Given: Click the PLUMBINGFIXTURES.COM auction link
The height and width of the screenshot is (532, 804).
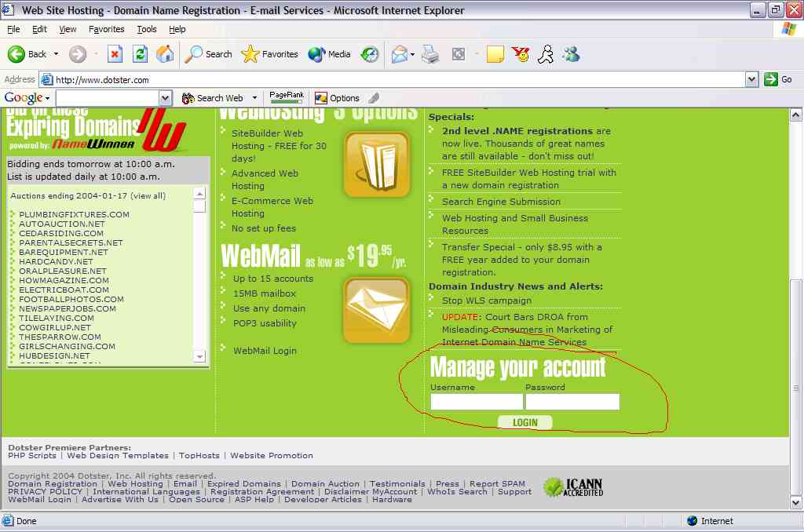Looking at the screenshot, I should point(74,214).
